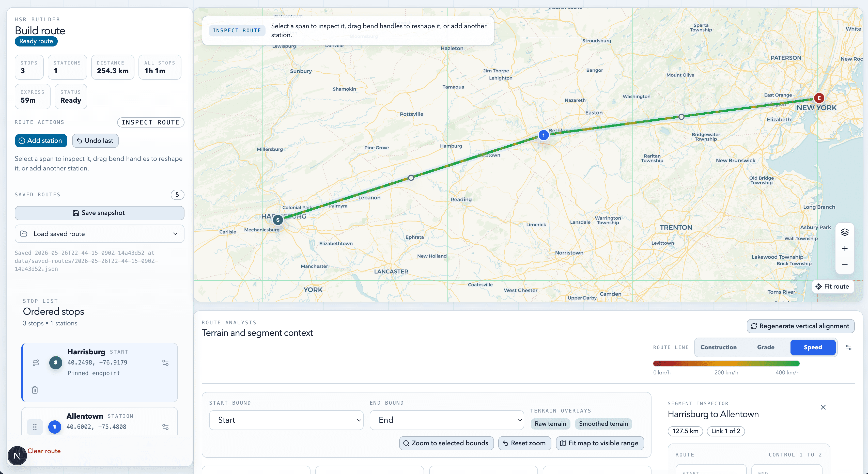Click the Harrisburg to Allentown heading
The width and height of the screenshot is (868, 474).
(713, 414)
